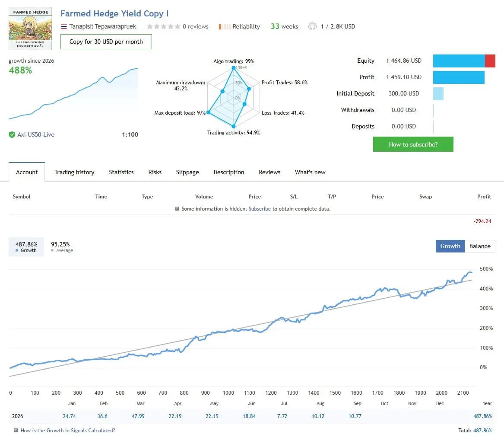Image resolution: width=504 pixels, height=444 pixels.
Task: Select the blue Profit bar
Action: (x=459, y=77)
